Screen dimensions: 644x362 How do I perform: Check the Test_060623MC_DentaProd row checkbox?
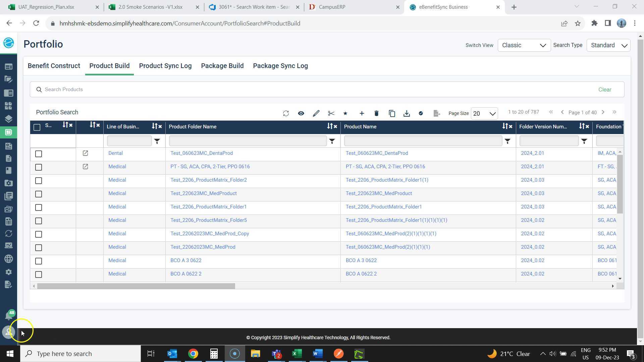pyautogui.click(x=39, y=154)
